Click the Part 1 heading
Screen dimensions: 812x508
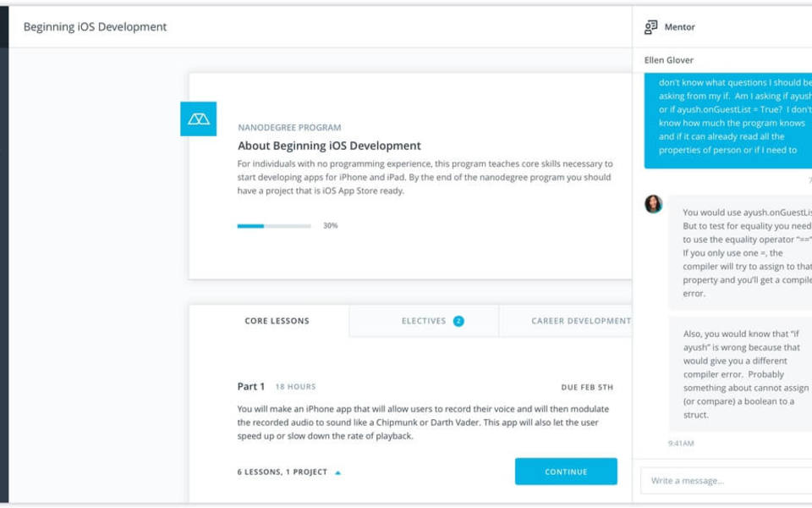pos(251,386)
